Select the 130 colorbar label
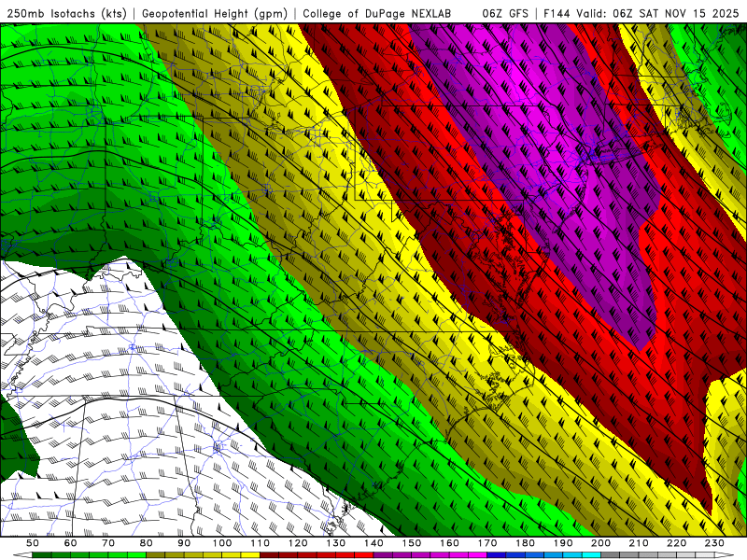 [336, 543]
